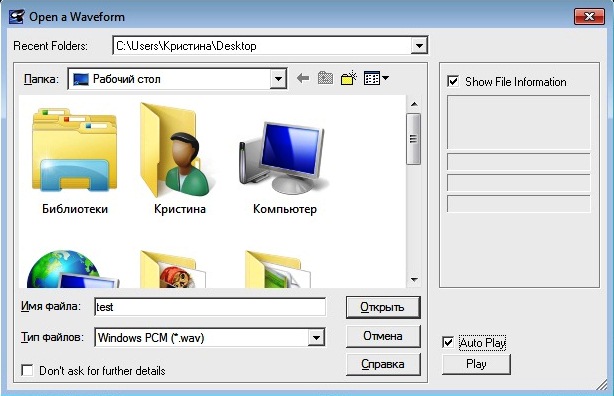Click the app icon in the title bar
Viewport: 614px width, 396px height.
[17, 17]
